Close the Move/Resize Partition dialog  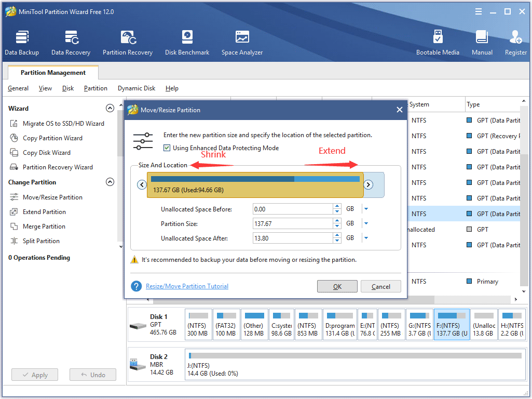(399, 110)
